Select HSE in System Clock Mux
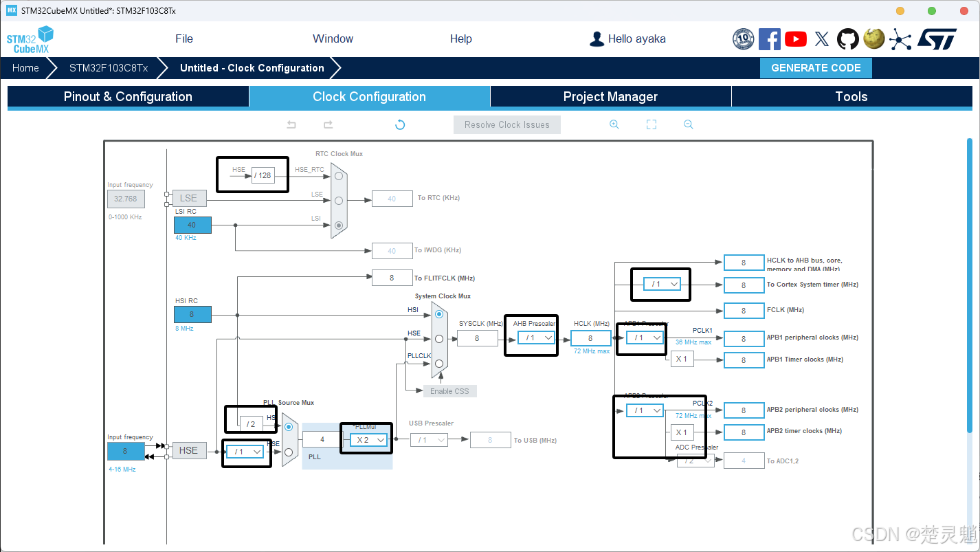Image resolution: width=980 pixels, height=552 pixels. point(439,338)
